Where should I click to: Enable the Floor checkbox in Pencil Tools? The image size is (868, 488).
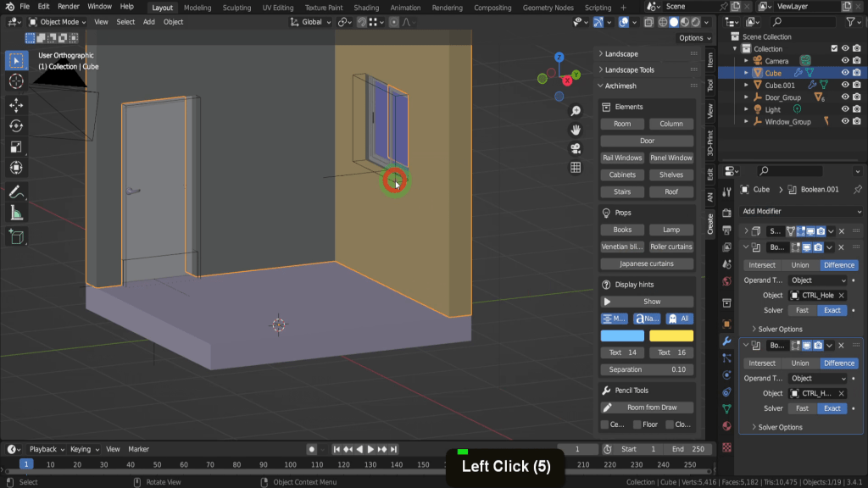coord(637,424)
